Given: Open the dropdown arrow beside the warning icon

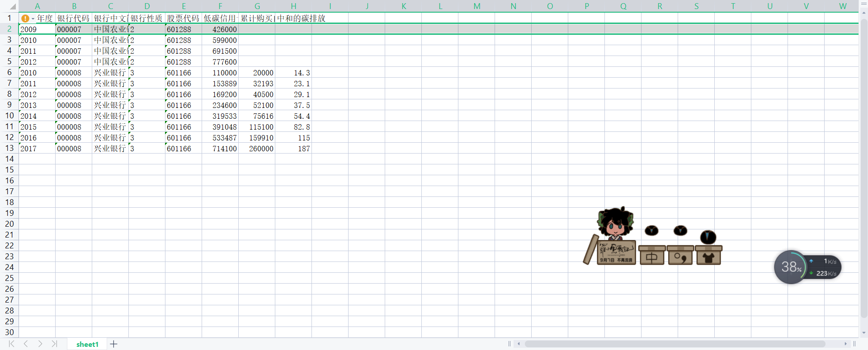Looking at the screenshot, I should [33, 19].
